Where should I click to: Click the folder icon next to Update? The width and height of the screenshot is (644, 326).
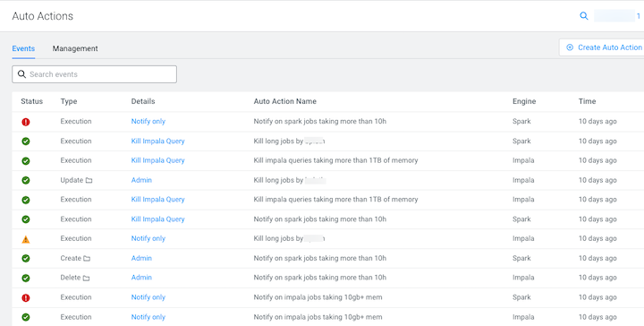[89, 181]
